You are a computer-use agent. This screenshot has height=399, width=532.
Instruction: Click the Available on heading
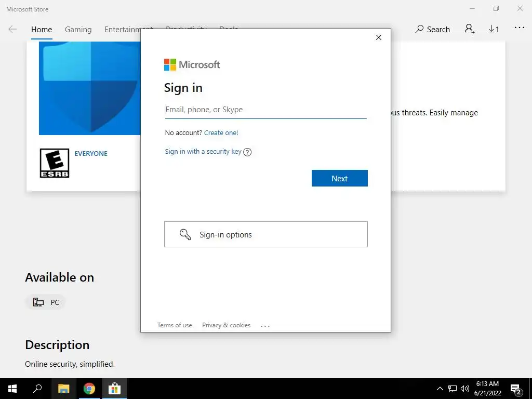click(x=60, y=277)
